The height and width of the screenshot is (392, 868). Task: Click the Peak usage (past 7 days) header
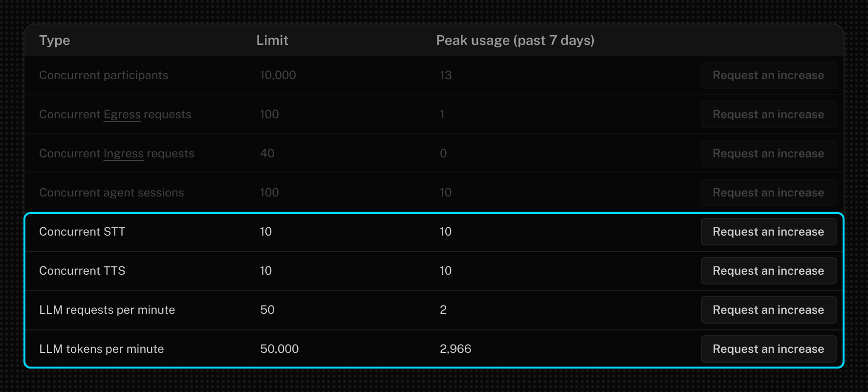tap(515, 40)
